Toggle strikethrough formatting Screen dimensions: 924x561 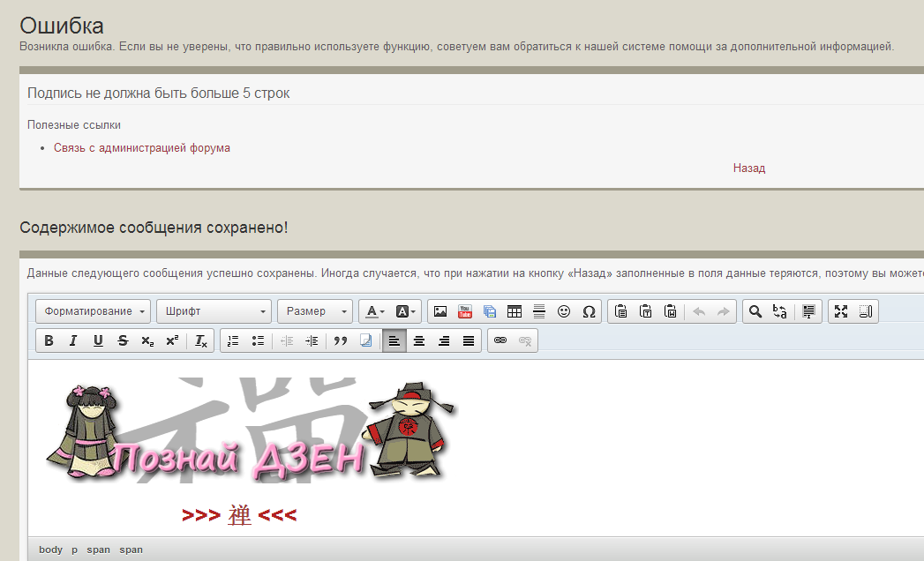click(124, 340)
